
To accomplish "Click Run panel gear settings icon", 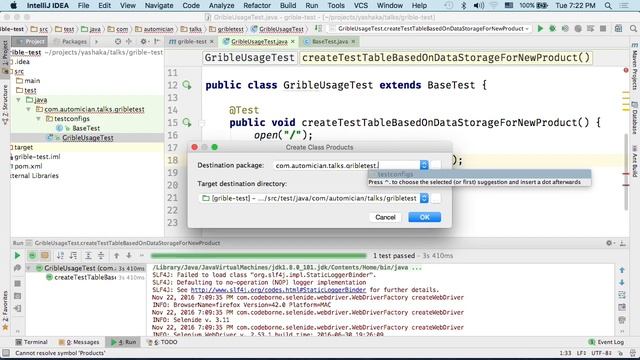I will click(x=609, y=243).
